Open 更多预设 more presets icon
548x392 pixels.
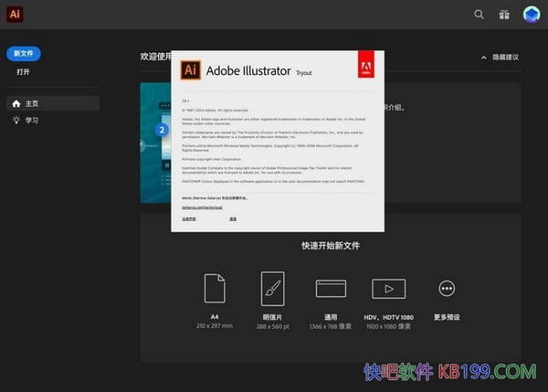(x=447, y=289)
